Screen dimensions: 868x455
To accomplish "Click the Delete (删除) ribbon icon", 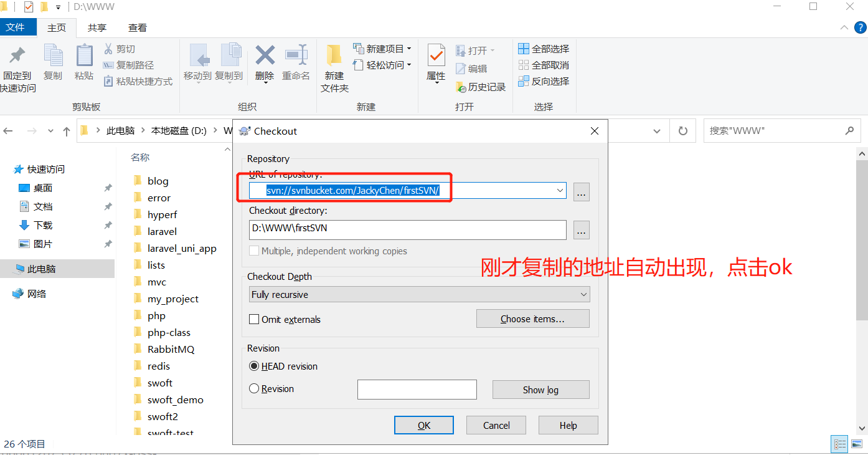I will (x=265, y=56).
